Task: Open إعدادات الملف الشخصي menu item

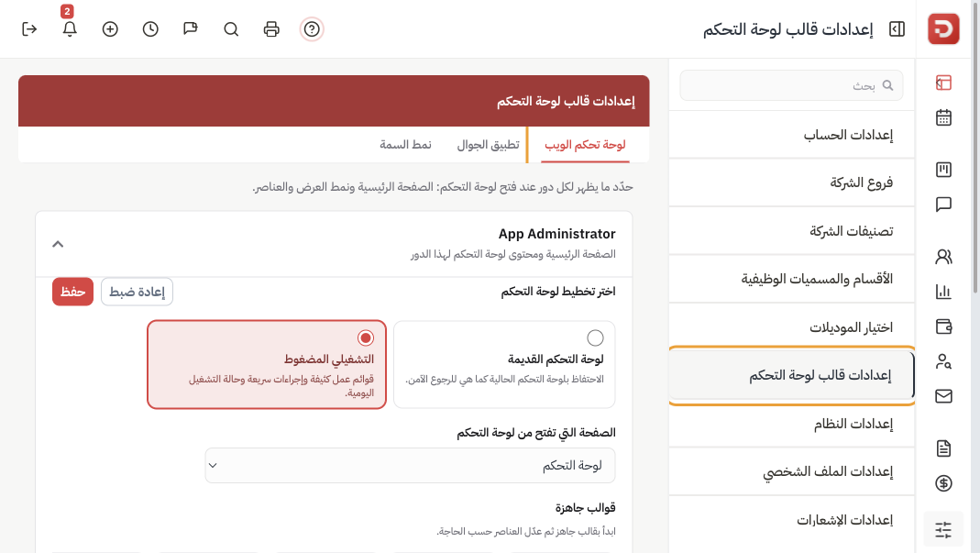Action: click(791, 471)
